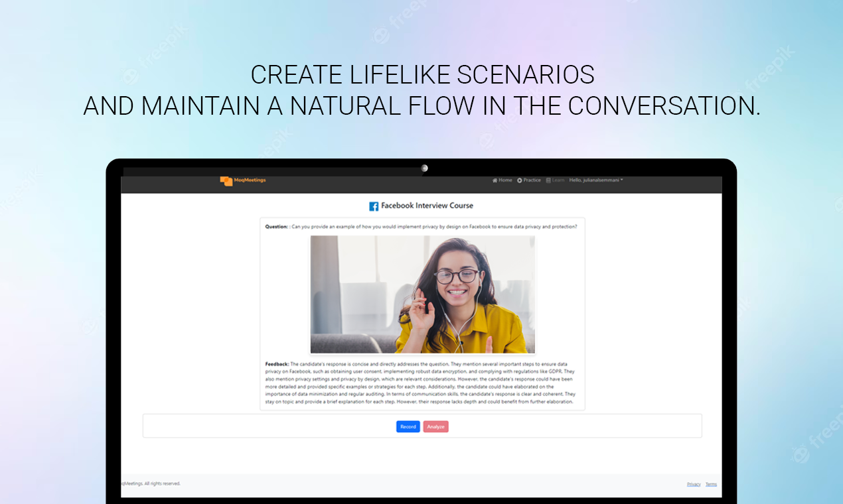843x504 pixels.
Task: Open the Privacy footer link
Action: pos(694,484)
